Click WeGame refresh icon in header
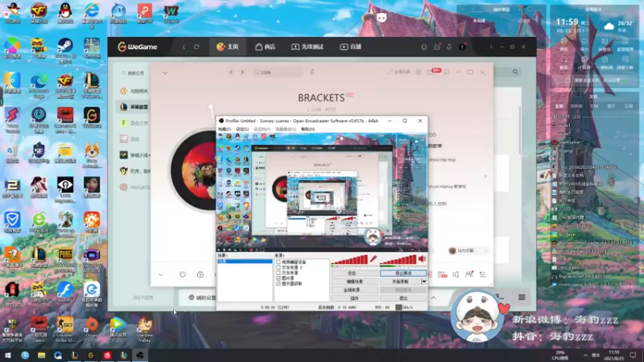Viewport: 644px width, 362px height. 196,47
